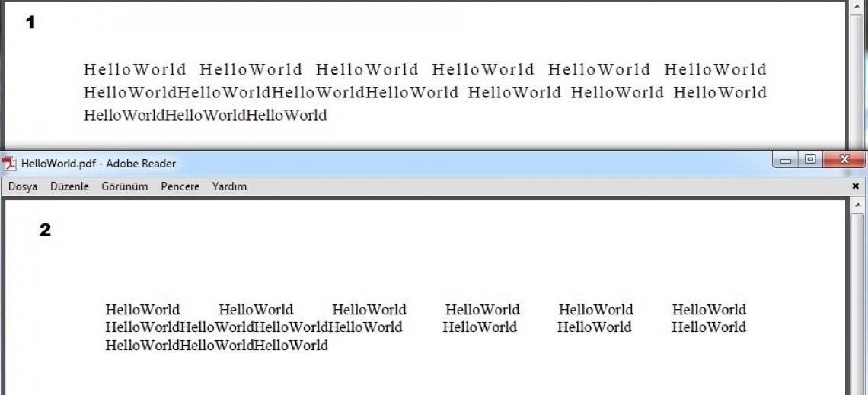Open the Dosya menu
868x395 pixels.
click(x=23, y=186)
